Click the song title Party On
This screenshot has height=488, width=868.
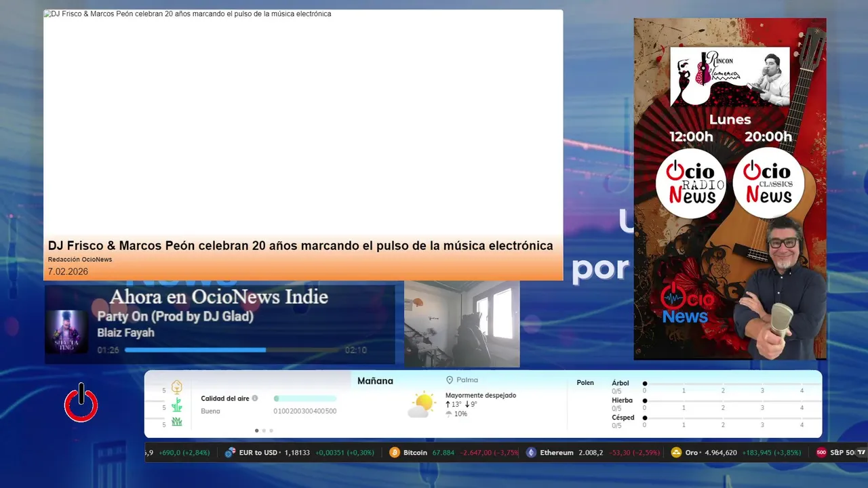click(175, 317)
